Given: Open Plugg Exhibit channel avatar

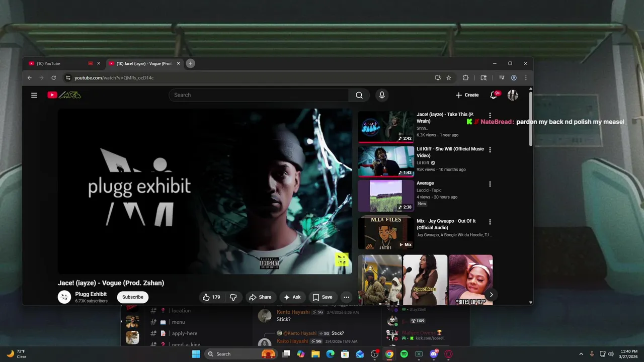Looking at the screenshot, I should (x=64, y=297).
